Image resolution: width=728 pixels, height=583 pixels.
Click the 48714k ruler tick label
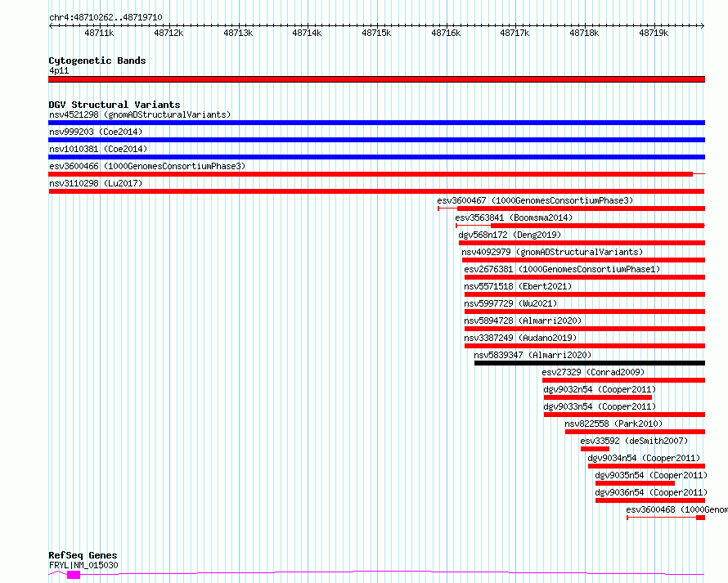coord(307,33)
